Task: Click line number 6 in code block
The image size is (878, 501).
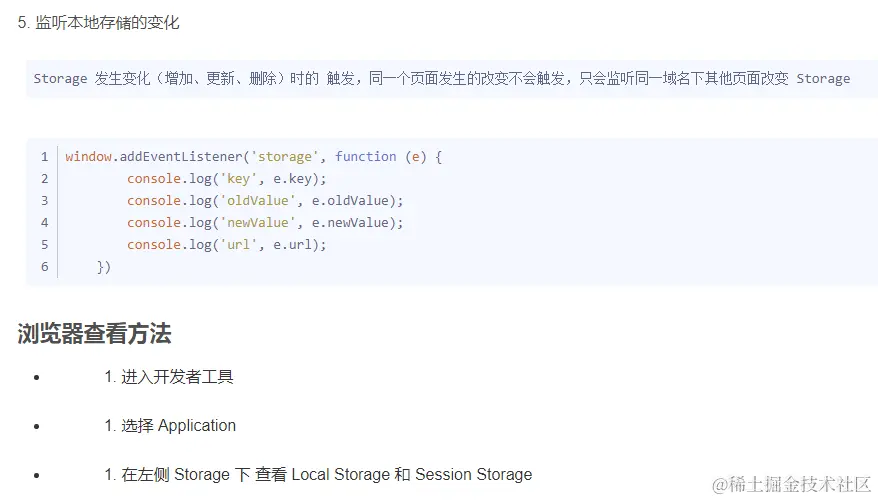Action: click(x=44, y=267)
